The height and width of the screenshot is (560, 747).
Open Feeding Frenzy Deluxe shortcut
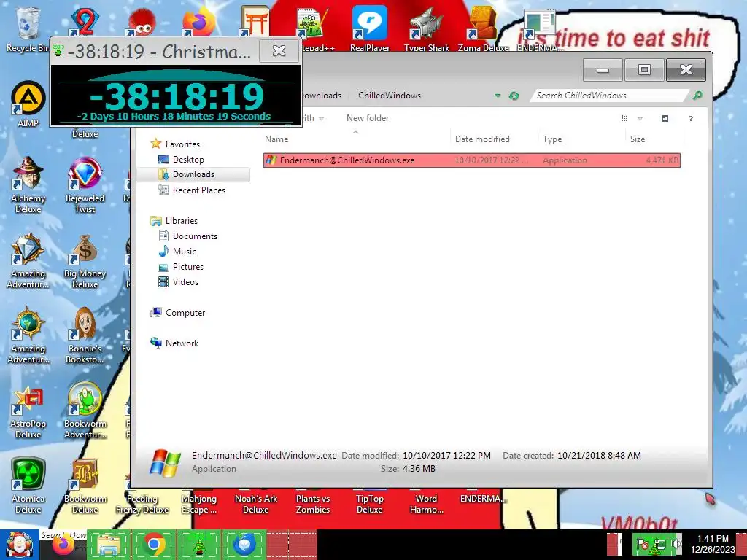[142, 502]
